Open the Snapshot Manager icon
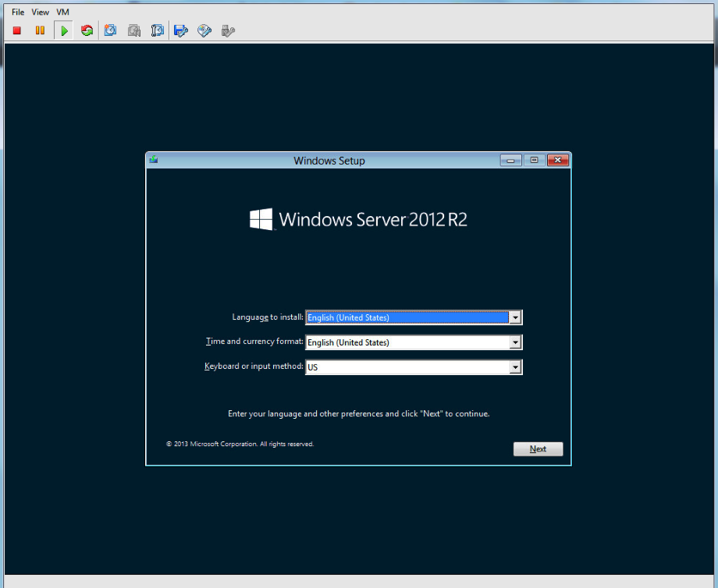718x588 pixels. tap(158, 30)
